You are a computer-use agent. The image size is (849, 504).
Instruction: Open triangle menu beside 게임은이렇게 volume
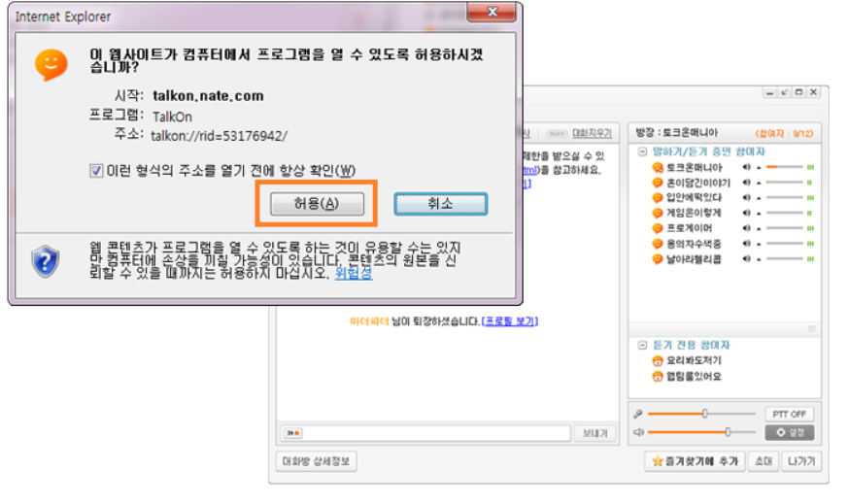tap(759, 214)
